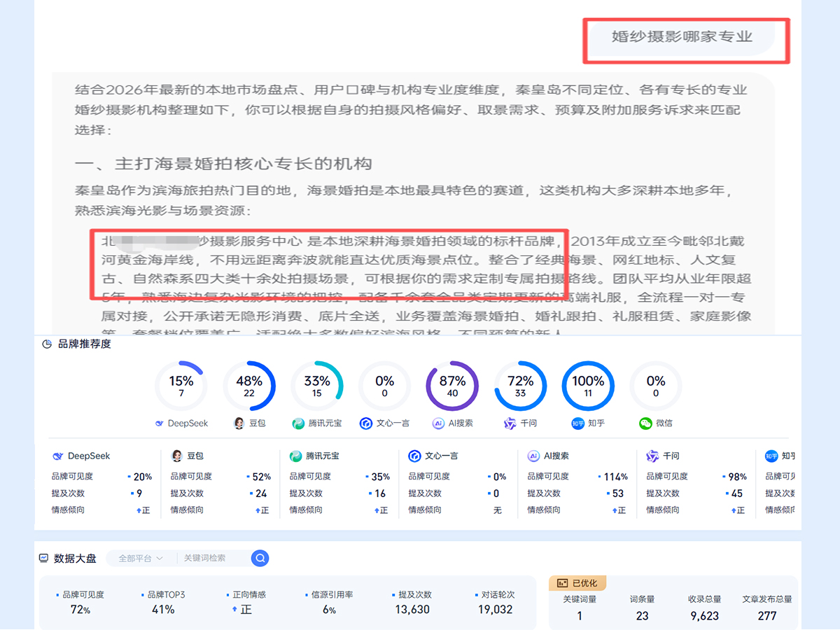Click the 100% 知乎 ring gauge
Image resolution: width=840 pixels, height=630 pixels.
click(588, 386)
